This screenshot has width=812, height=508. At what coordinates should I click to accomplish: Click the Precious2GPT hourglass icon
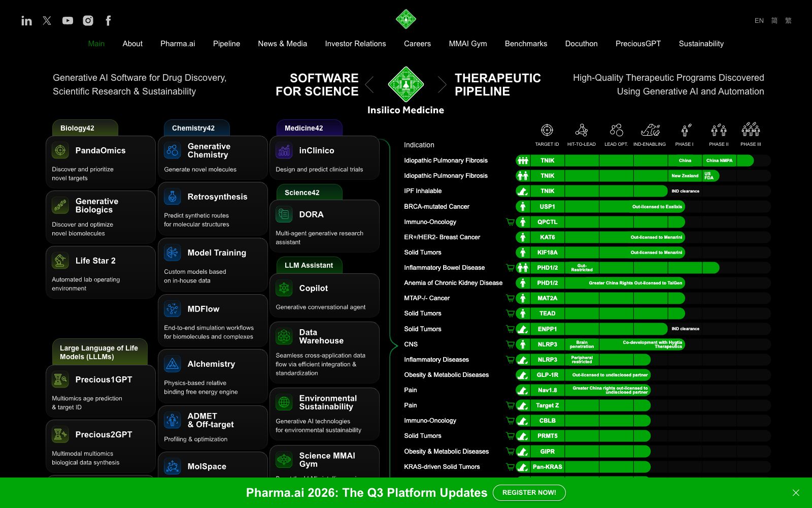[60, 434]
